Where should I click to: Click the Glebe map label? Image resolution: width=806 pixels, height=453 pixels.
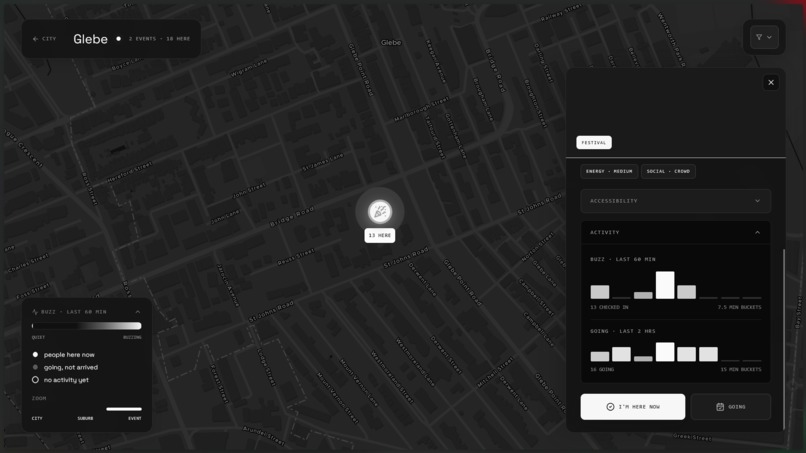pos(391,43)
